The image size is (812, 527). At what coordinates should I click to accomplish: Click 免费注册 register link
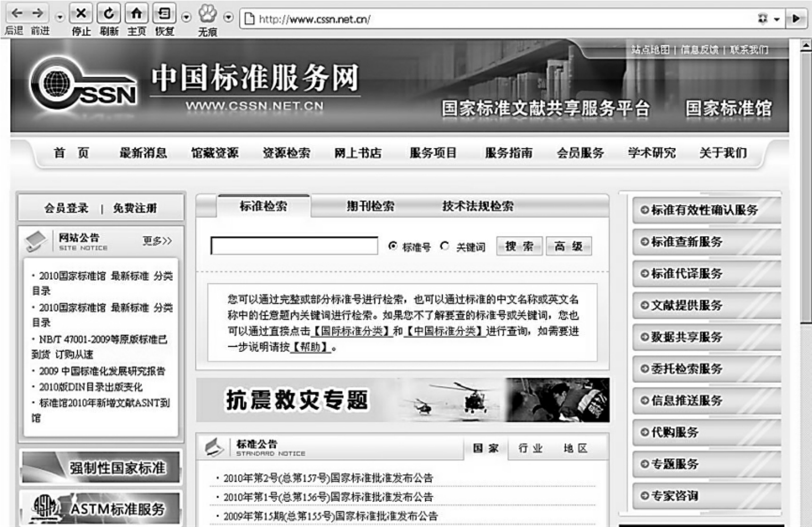(x=135, y=208)
